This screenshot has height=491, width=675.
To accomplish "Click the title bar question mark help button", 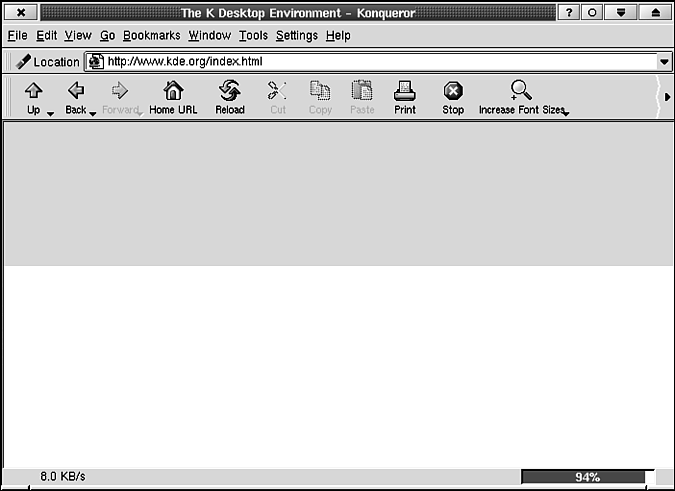I will click(x=569, y=12).
